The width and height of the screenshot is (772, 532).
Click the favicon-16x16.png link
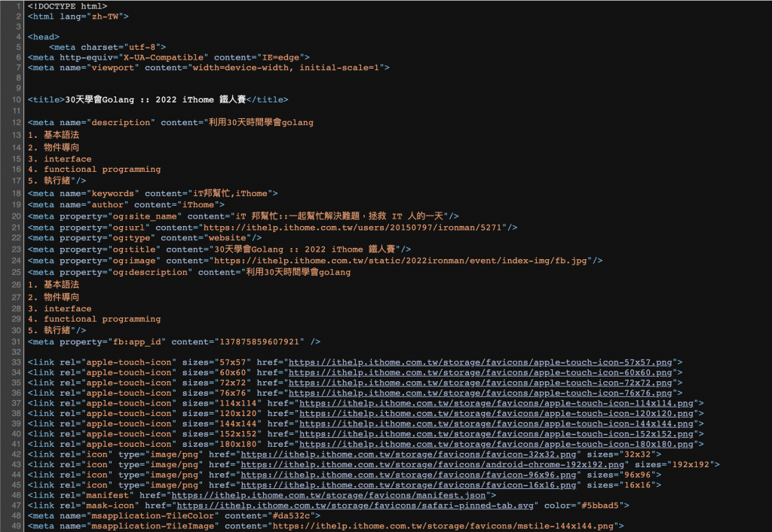point(408,485)
